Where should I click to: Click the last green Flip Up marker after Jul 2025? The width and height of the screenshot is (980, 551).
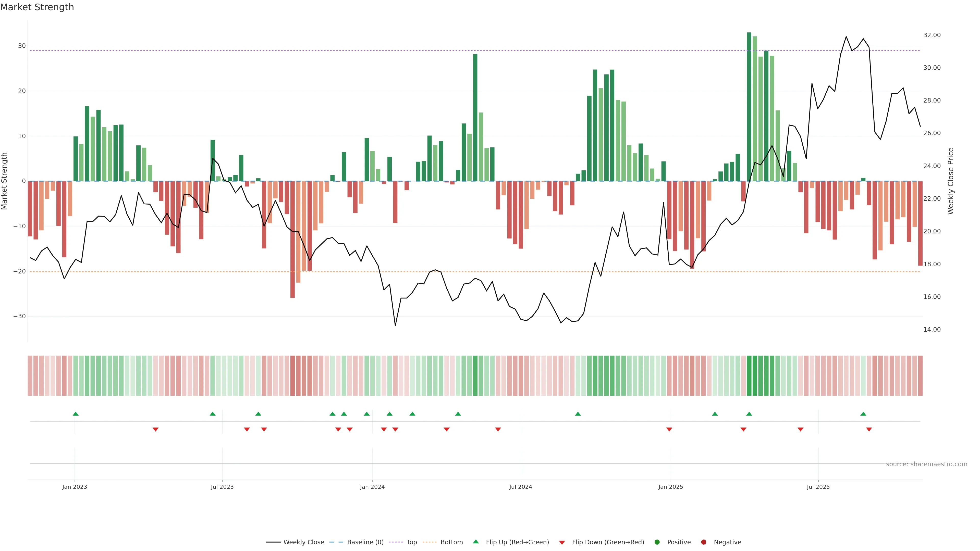[x=863, y=414]
